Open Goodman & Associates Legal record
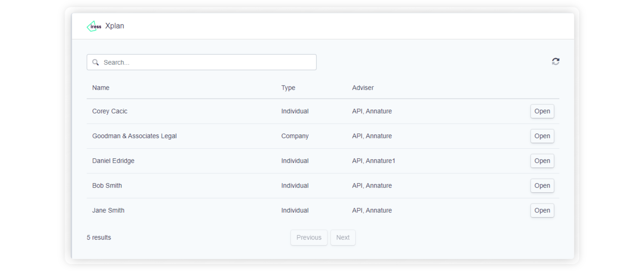 pyautogui.click(x=542, y=136)
